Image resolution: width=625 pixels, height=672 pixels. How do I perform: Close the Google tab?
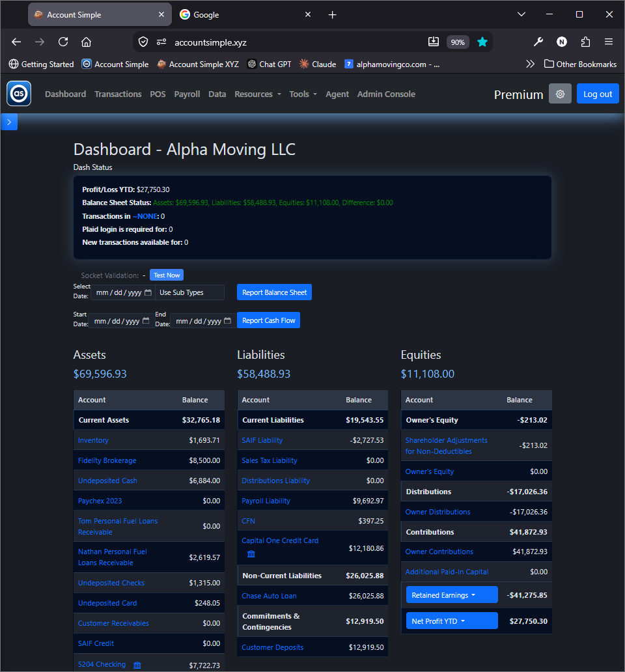(308, 14)
